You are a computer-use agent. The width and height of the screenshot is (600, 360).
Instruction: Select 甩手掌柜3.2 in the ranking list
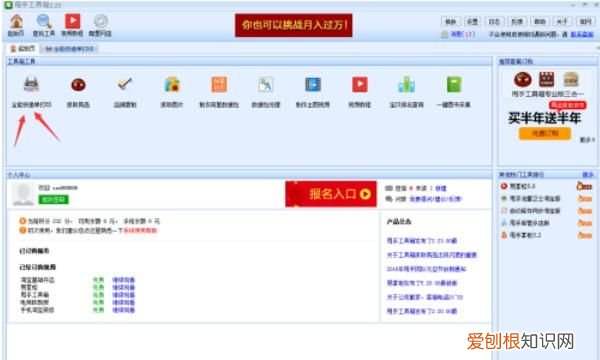(525, 235)
